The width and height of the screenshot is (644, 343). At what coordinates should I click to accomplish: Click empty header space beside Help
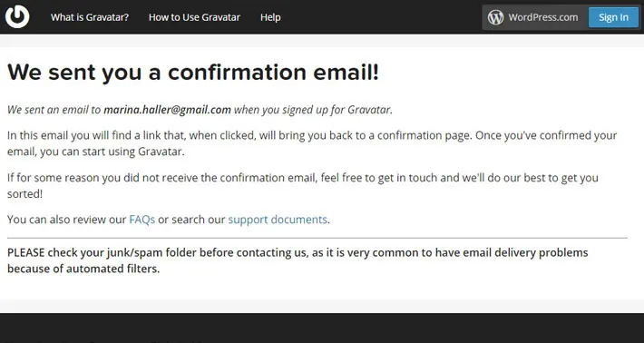[382, 17]
